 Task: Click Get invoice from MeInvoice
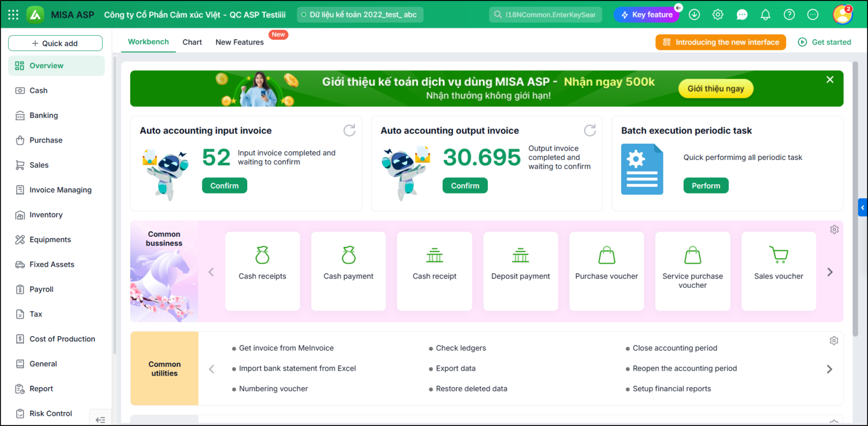pos(286,348)
